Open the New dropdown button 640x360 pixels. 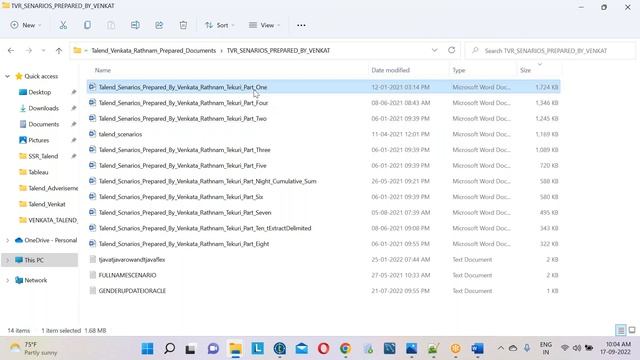26,25
